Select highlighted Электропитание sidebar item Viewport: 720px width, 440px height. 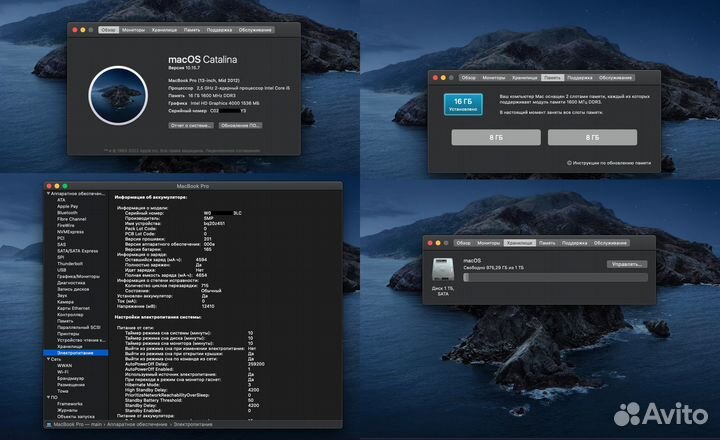click(76, 353)
